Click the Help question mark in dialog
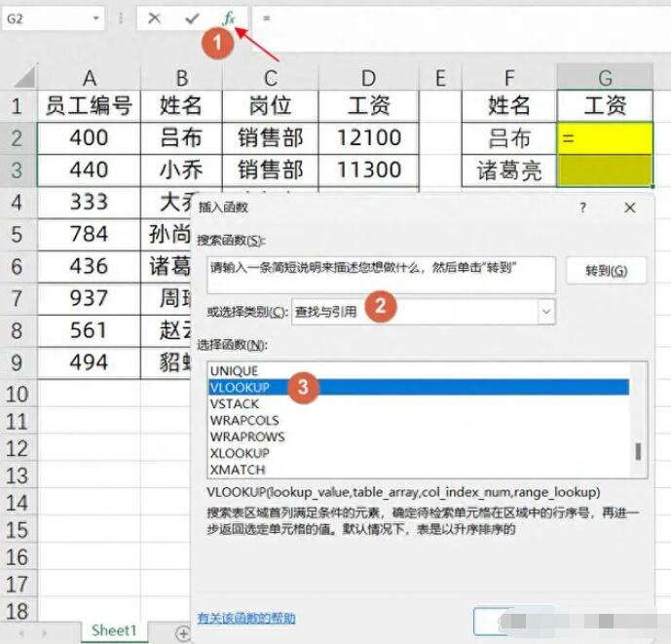The height and width of the screenshot is (644, 671). pos(583,208)
